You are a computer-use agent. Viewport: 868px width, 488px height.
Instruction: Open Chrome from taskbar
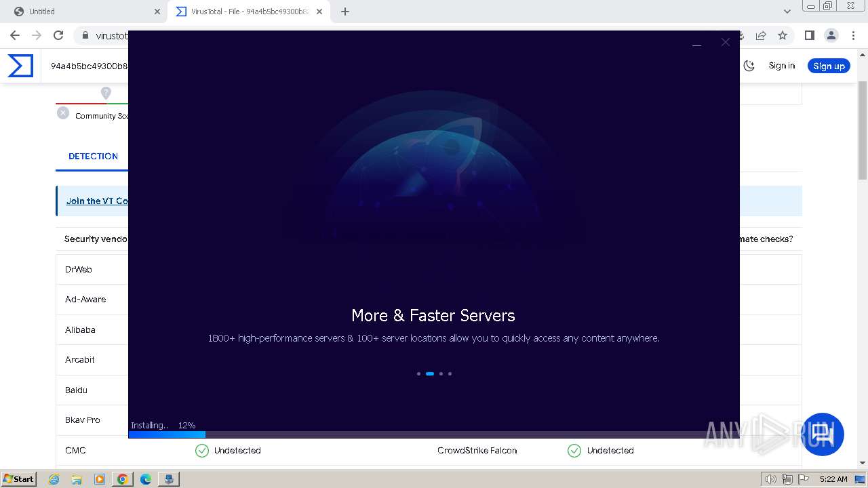123,479
